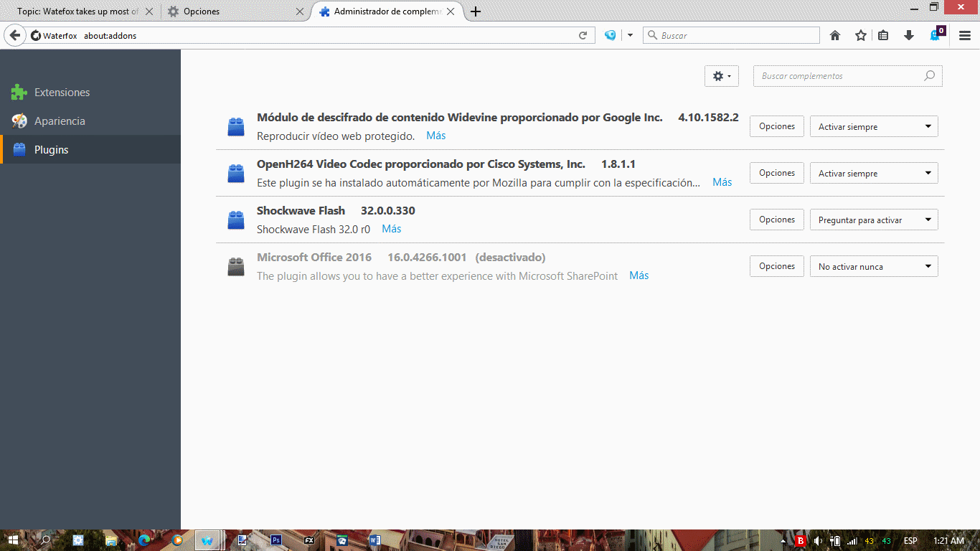Open the Ghostery extension icon
The image size is (980, 551).
point(936,34)
